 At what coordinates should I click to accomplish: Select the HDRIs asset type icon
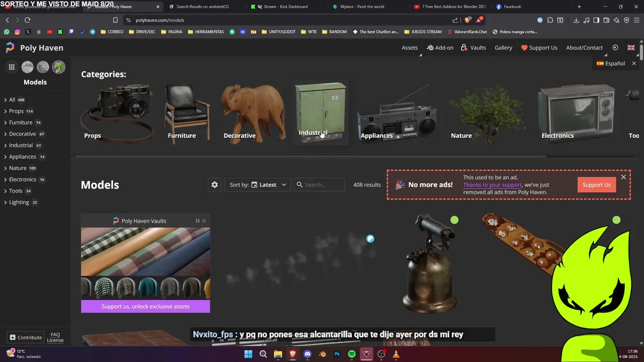click(27, 67)
